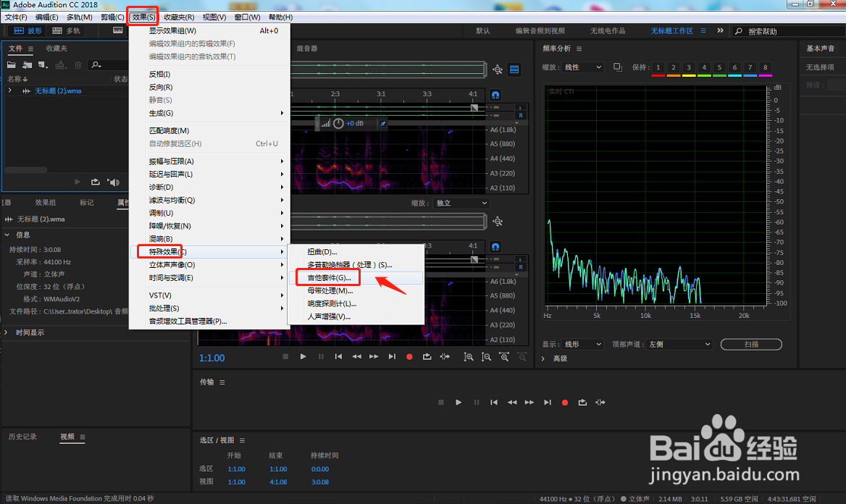Toggle hold button 1 in frequency analysis
The width and height of the screenshot is (846, 504).
point(658,67)
